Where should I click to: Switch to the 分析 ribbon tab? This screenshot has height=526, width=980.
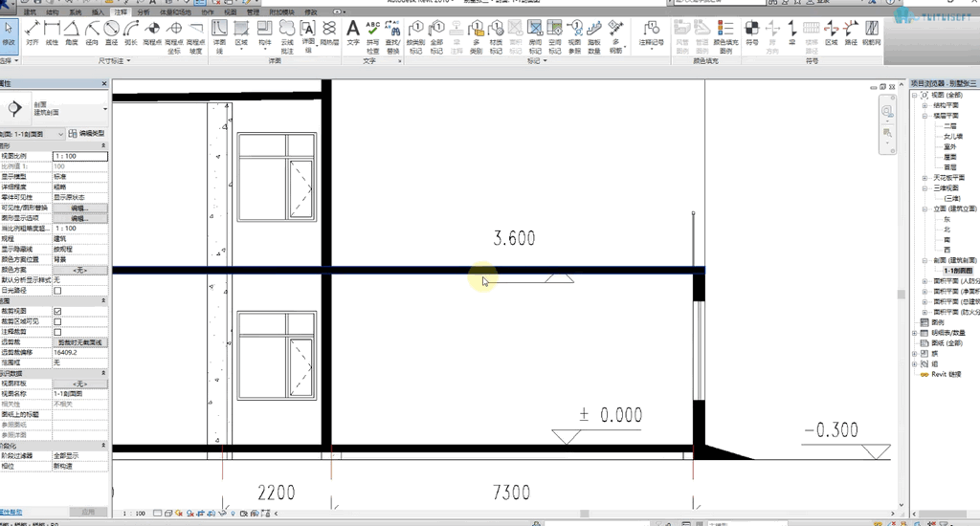click(x=144, y=11)
